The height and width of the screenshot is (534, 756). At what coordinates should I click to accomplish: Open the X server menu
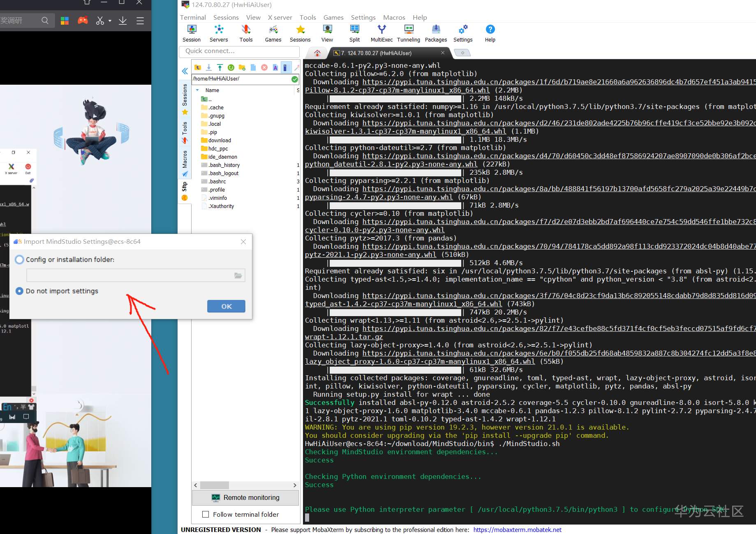[280, 17]
